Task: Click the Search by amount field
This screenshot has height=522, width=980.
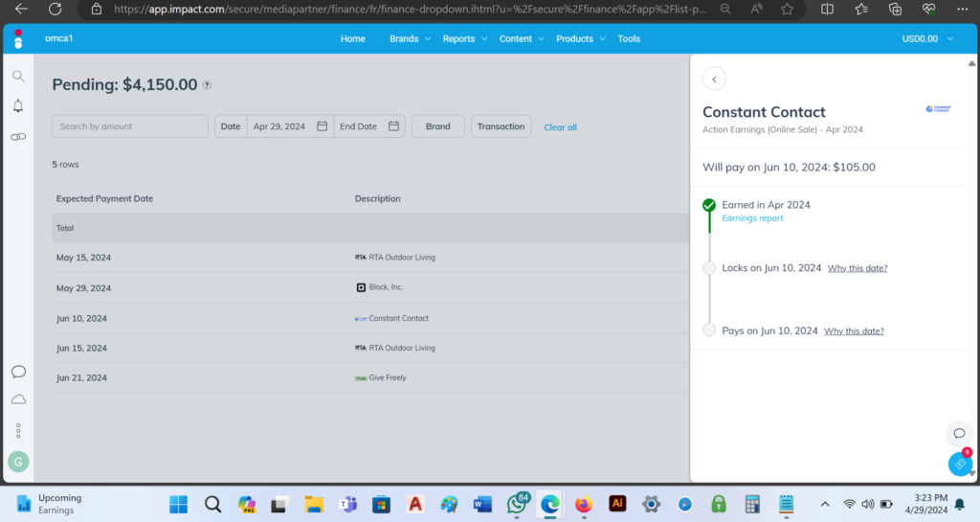Action: click(130, 126)
